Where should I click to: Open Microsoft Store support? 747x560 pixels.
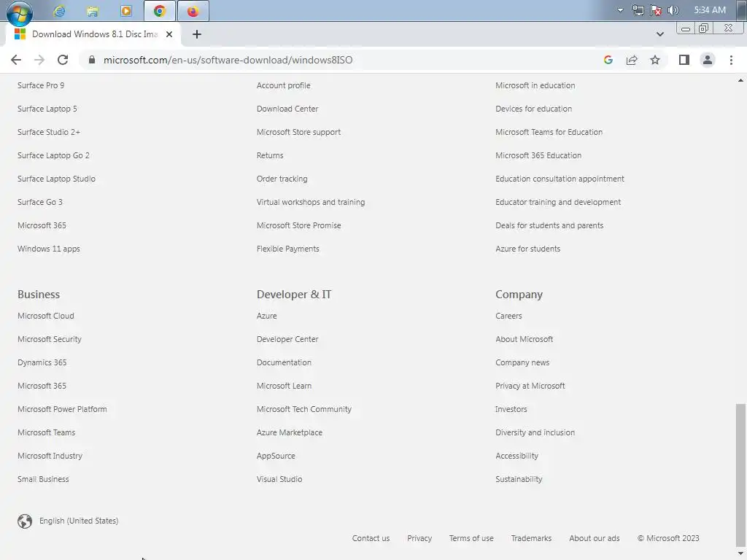(298, 133)
